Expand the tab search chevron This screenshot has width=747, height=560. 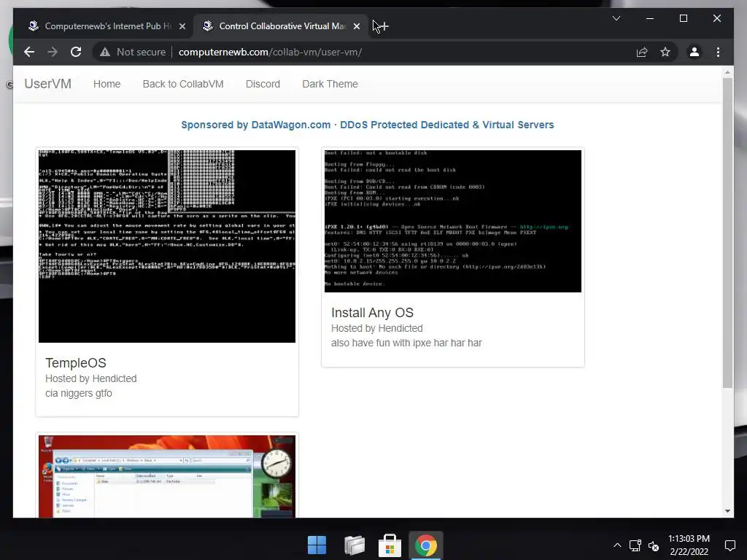[616, 18]
